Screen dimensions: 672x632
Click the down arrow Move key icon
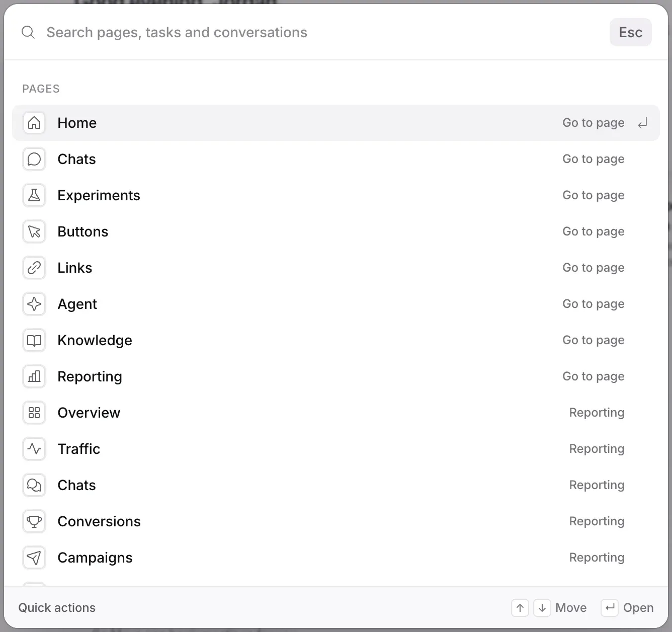542,608
